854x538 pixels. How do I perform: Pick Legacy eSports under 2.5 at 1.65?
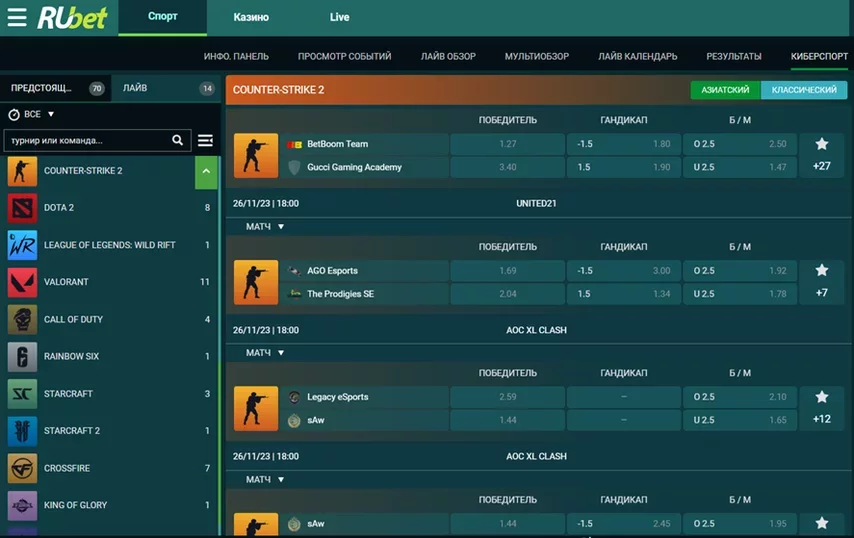point(740,420)
